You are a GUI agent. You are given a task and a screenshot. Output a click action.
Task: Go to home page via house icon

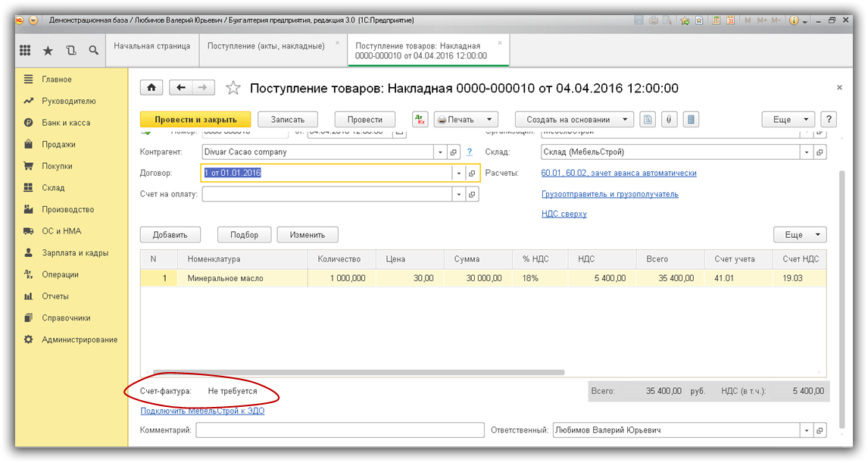pyautogui.click(x=151, y=88)
